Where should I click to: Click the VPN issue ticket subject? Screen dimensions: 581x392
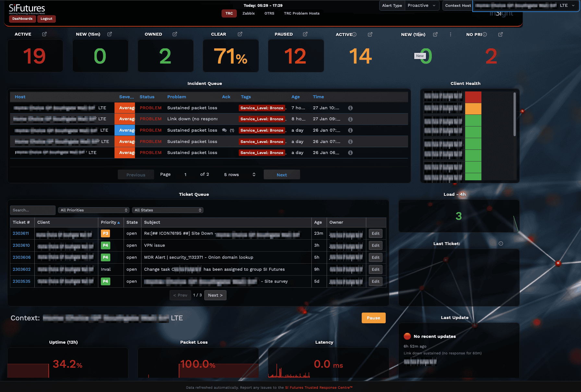pos(154,245)
